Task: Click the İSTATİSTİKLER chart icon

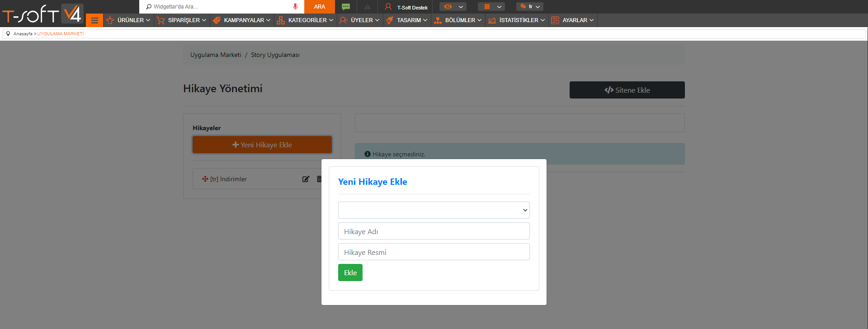Action: click(x=492, y=20)
